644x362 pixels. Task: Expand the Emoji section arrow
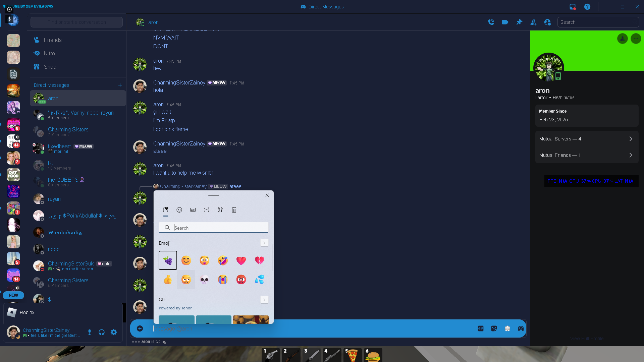coord(264,243)
